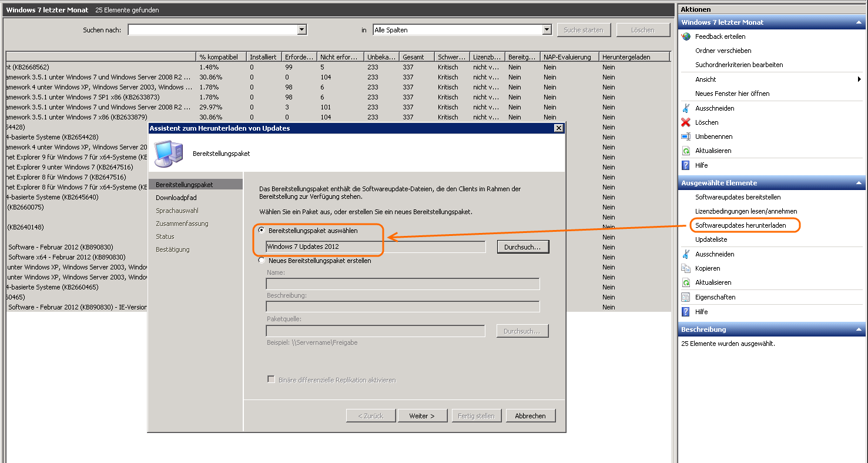Select the Bereitstellungspaket auswählen radio button
Image resolution: width=868 pixels, height=463 pixels.
click(x=262, y=231)
